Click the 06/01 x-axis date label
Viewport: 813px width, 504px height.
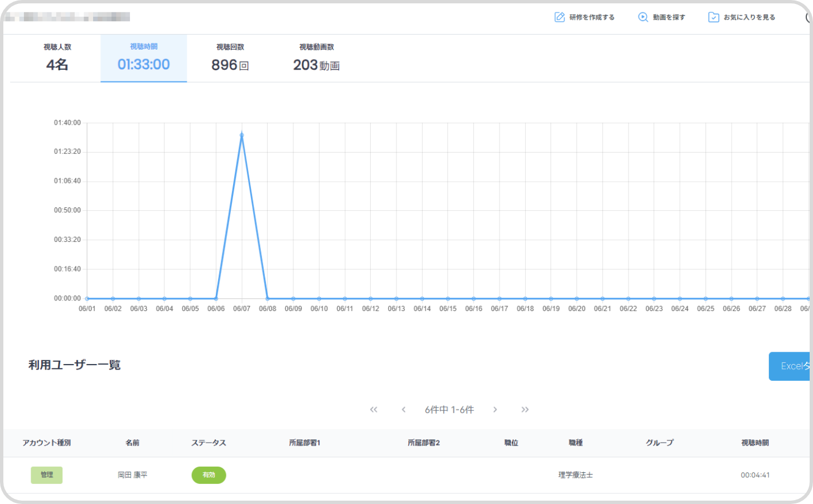(x=87, y=308)
